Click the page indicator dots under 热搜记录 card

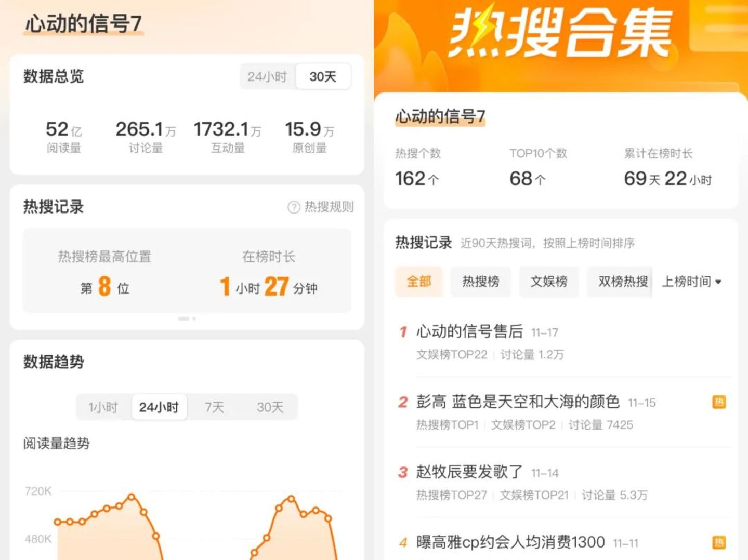187,318
